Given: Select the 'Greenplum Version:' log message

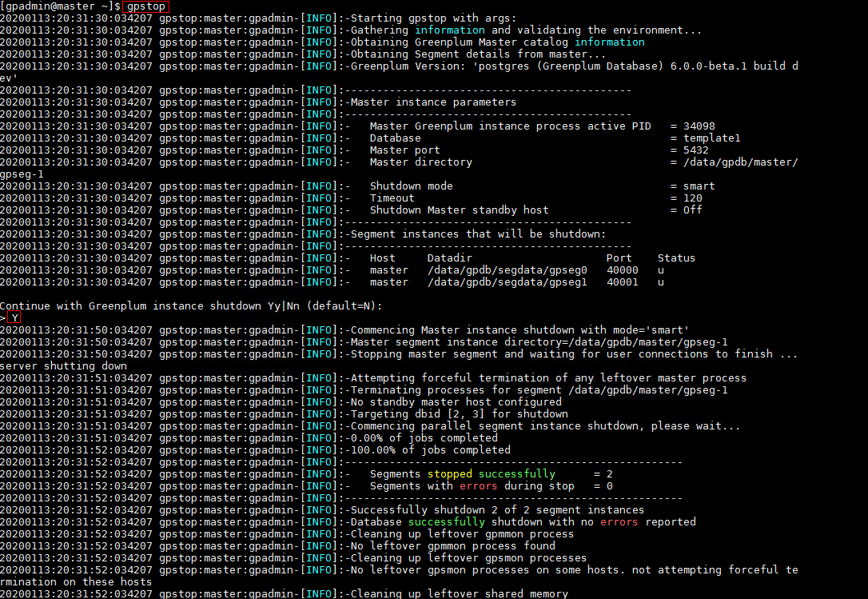Looking at the screenshot, I should (x=574, y=66).
